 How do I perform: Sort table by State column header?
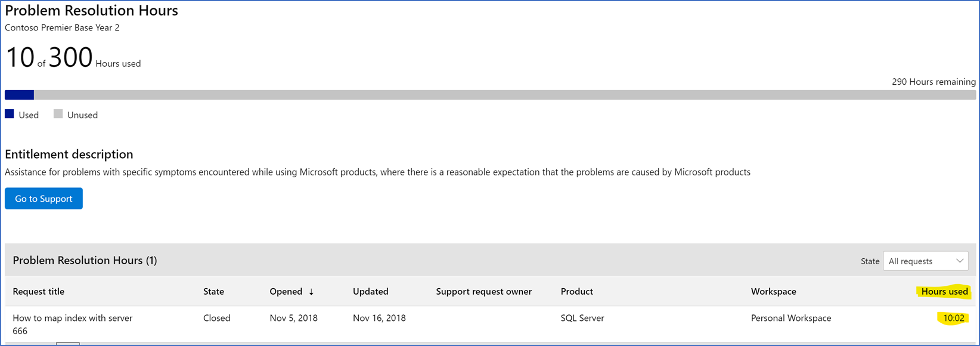coord(213,291)
